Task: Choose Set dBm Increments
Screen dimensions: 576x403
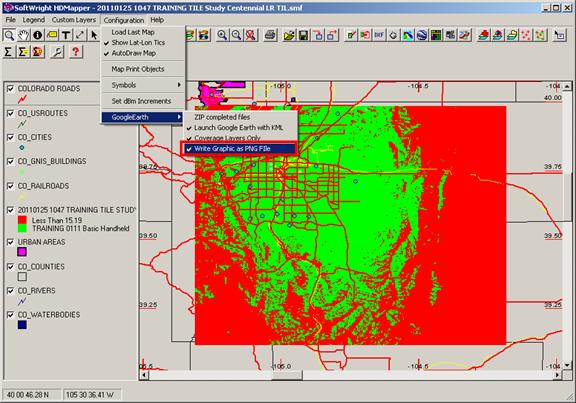Action: [x=143, y=101]
